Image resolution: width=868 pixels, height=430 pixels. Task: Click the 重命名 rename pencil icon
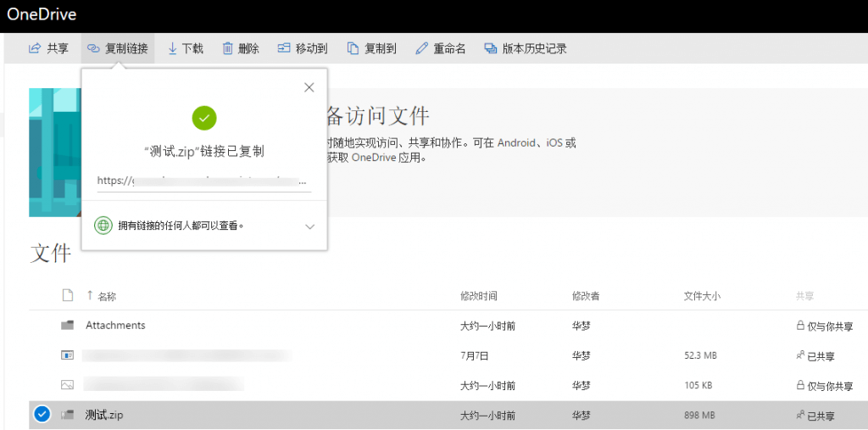pos(421,48)
